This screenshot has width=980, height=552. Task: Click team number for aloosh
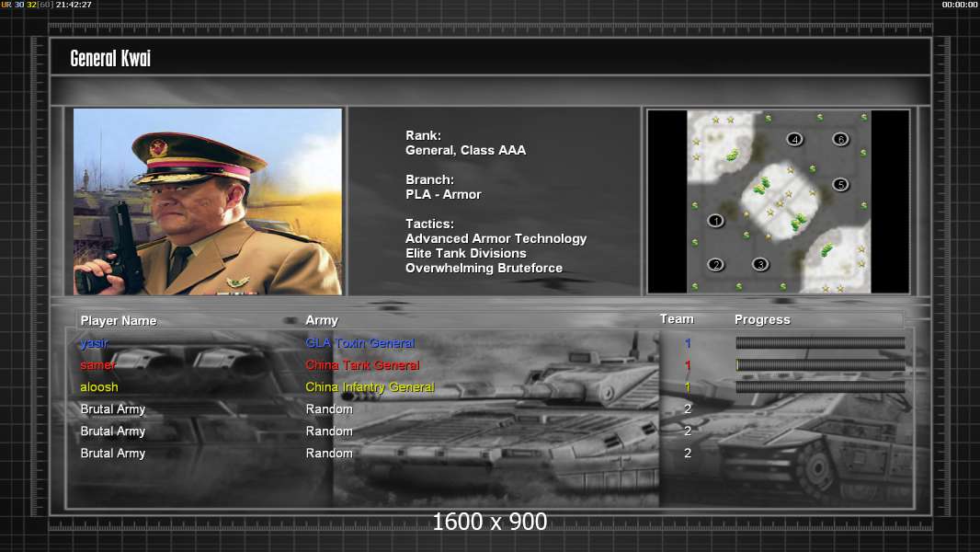688,387
